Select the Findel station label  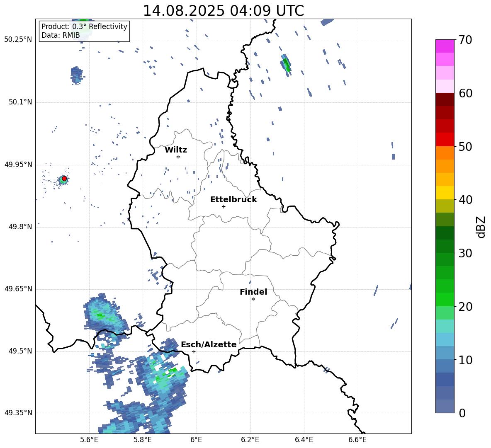click(253, 292)
